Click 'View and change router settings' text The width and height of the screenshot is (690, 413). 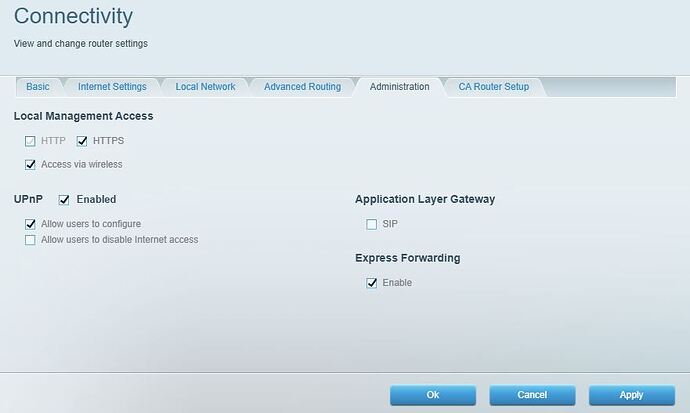point(81,44)
